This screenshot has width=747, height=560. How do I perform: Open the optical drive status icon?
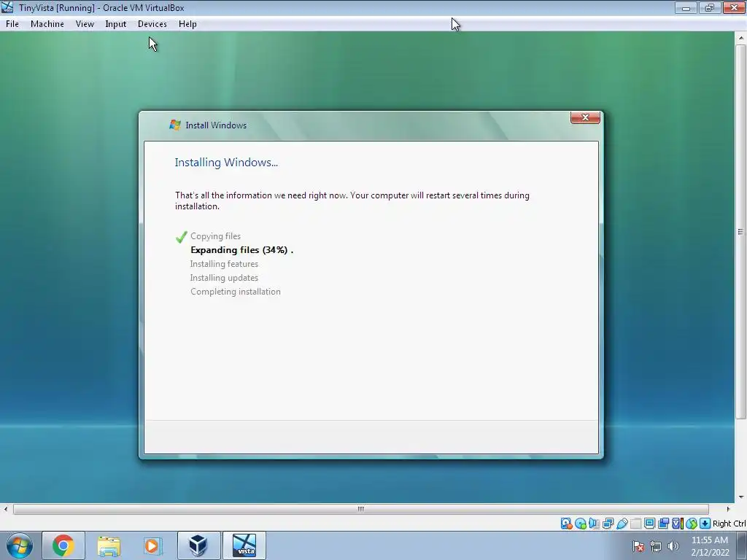580,524
